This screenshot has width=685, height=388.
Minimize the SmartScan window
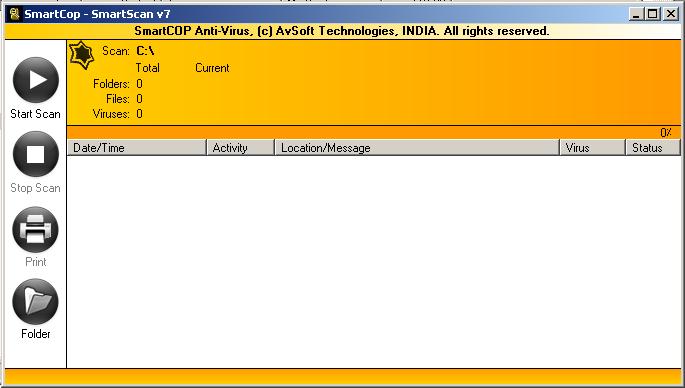pos(636,14)
